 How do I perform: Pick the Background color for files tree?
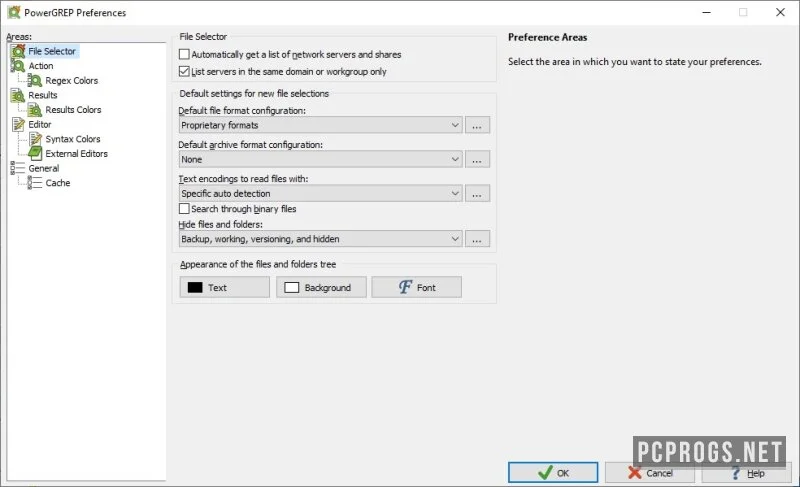[321, 287]
